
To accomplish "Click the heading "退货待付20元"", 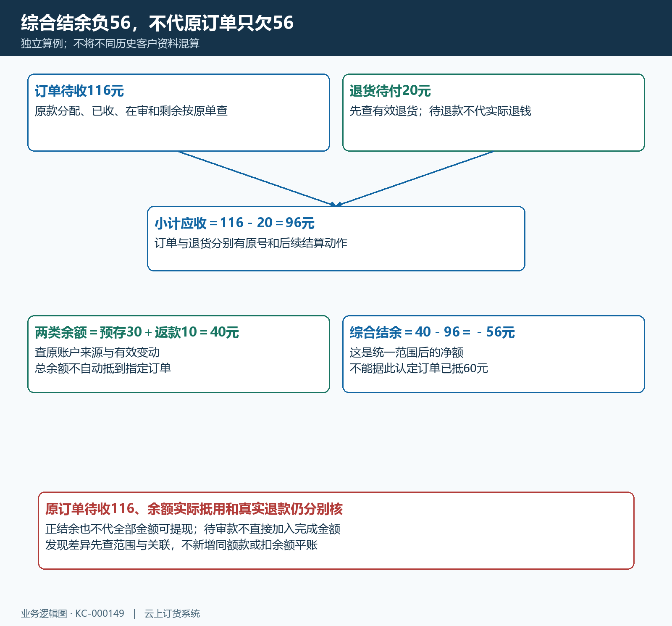I will (390, 91).
